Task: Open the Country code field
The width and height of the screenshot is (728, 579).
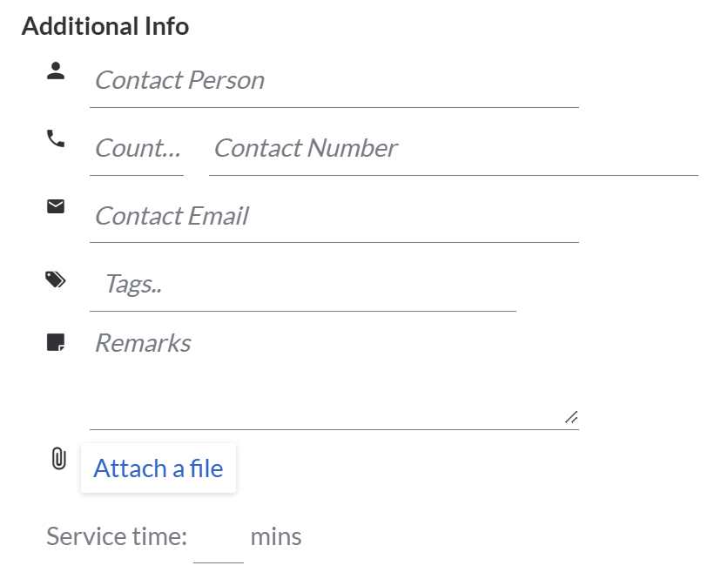Action: 137,149
